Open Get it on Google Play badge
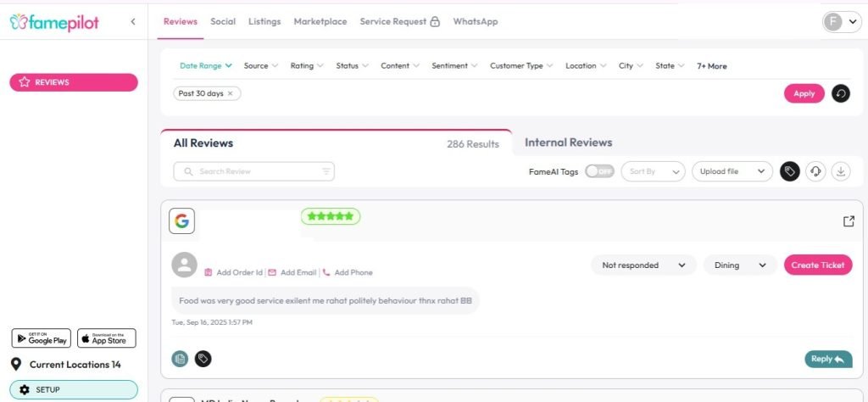The height and width of the screenshot is (402, 868). (x=42, y=338)
